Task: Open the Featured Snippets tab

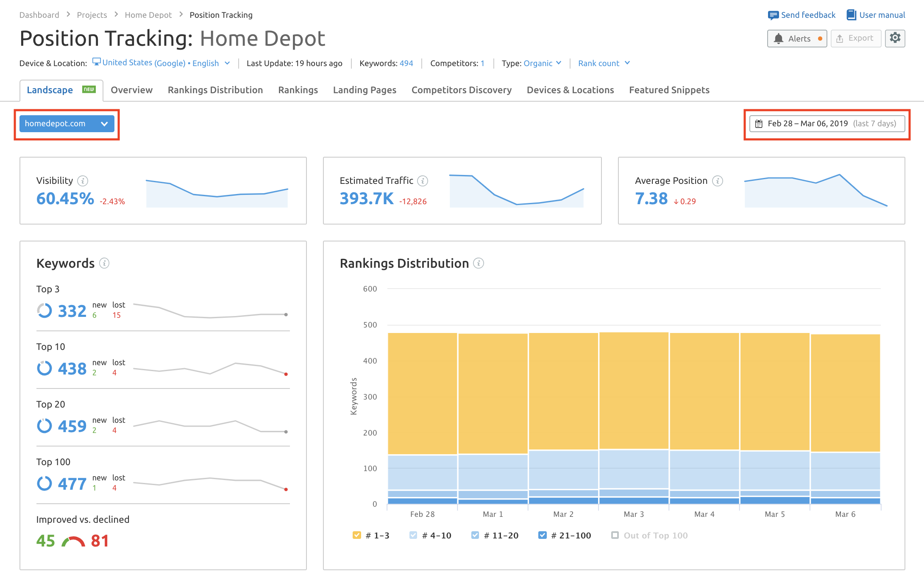Action: pyautogui.click(x=669, y=90)
